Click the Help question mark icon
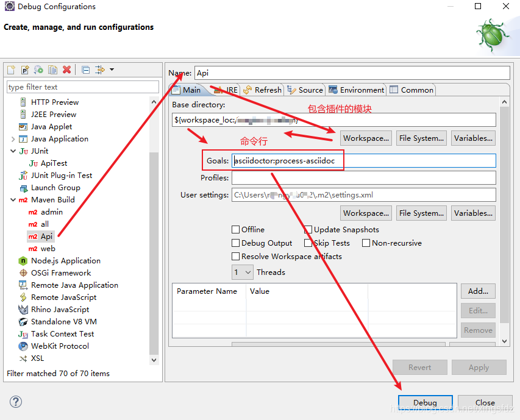The height and width of the screenshot is (420, 520). click(x=16, y=402)
